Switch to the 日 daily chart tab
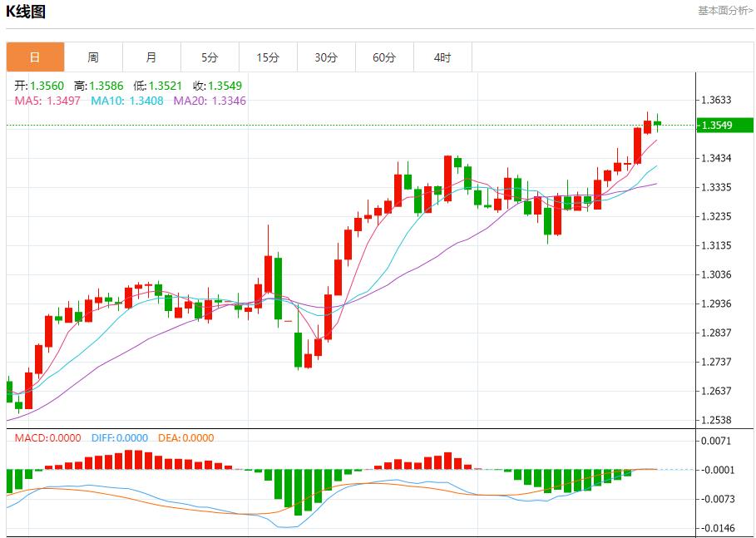Screen dimensions: 756x538 click(x=35, y=57)
